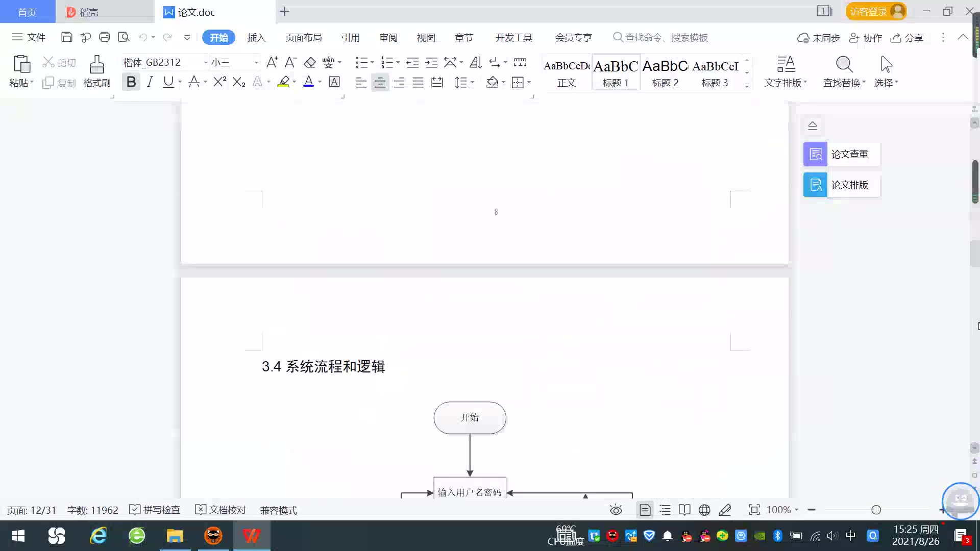This screenshot has height=551, width=980.
Task: Toggle spell check (拼写检查) in status bar
Action: tap(155, 510)
